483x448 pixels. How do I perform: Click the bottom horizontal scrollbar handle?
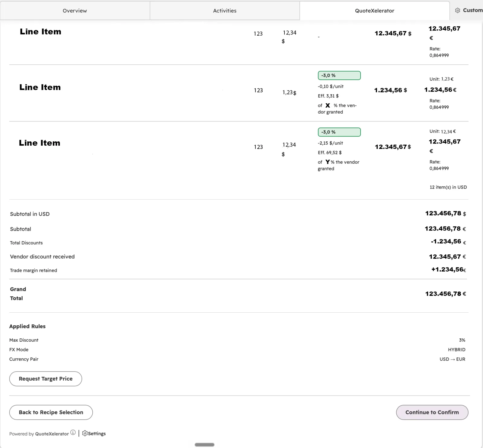(x=204, y=445)
